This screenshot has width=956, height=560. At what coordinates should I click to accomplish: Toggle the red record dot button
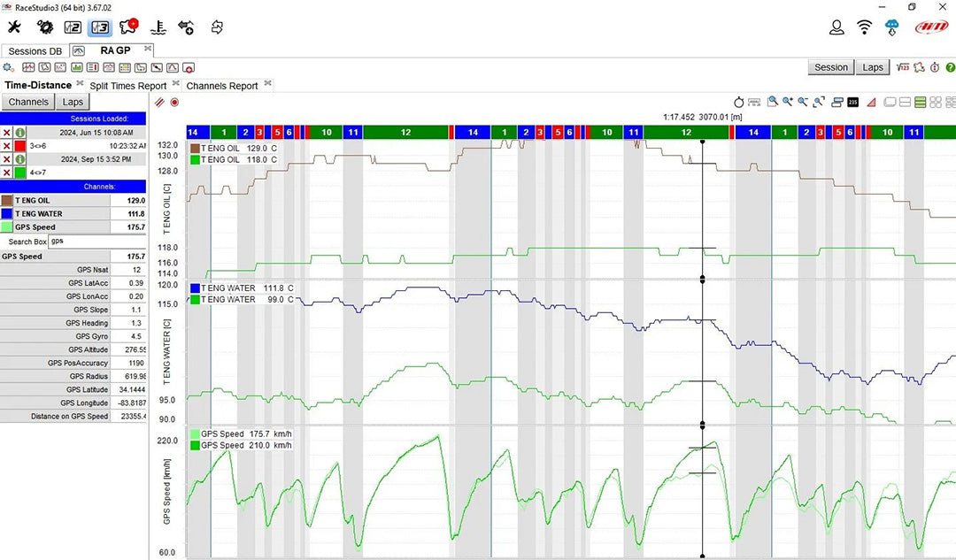[x=174, y=103]
